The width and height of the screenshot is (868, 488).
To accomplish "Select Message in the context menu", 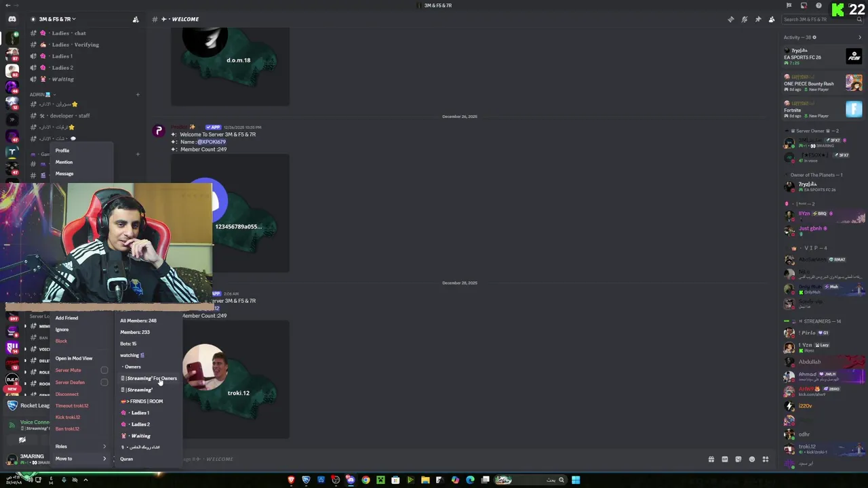I will point(64,174).
